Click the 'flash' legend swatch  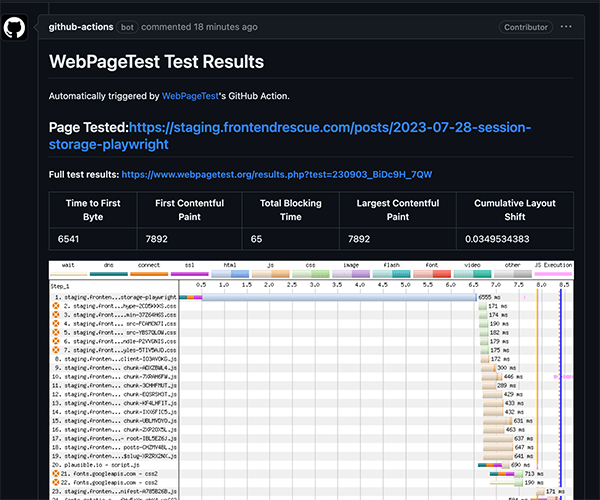click(391, 274)
